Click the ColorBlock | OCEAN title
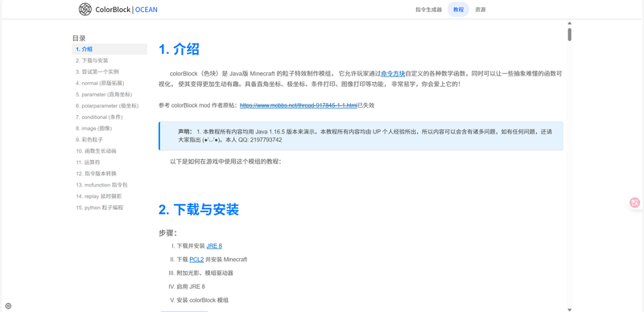Viewport: 644px width, 312px height. 126,10
